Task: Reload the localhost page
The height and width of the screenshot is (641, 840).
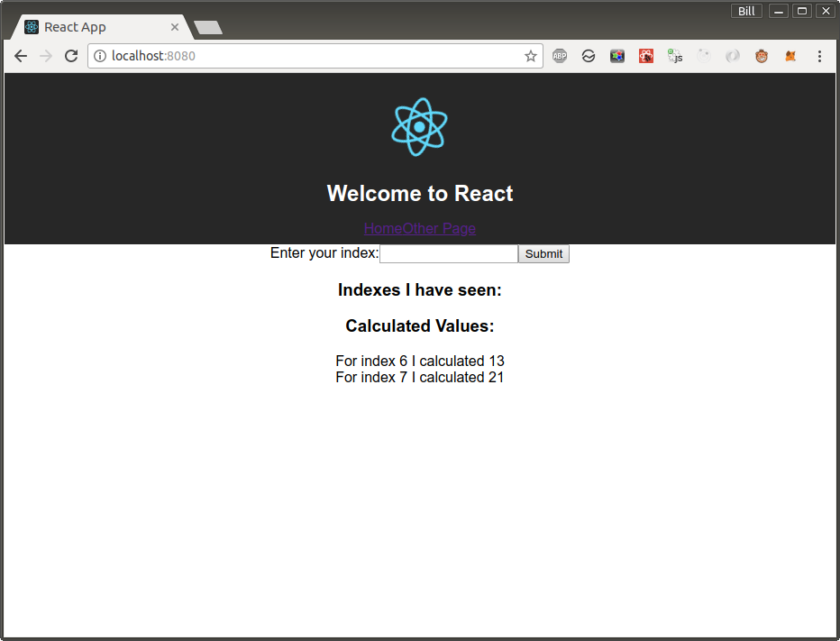Action: point(71,56)
